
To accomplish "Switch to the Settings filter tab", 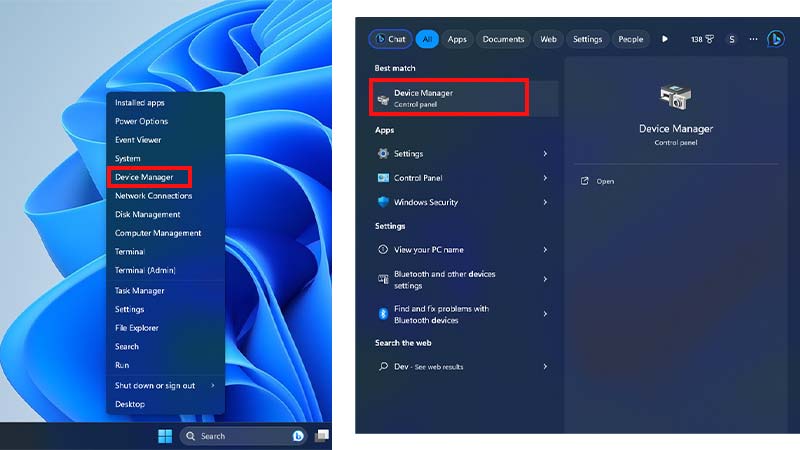I will 587,39.
